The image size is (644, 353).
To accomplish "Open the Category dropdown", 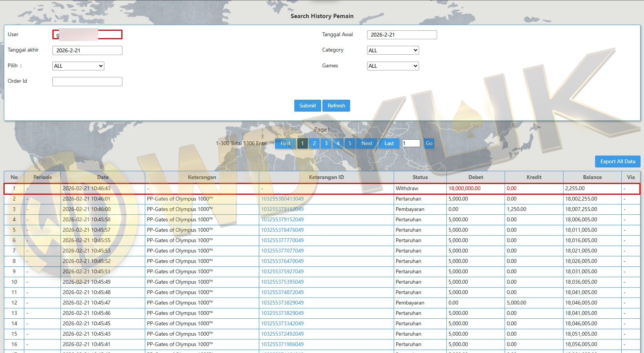I will (392, 50).
